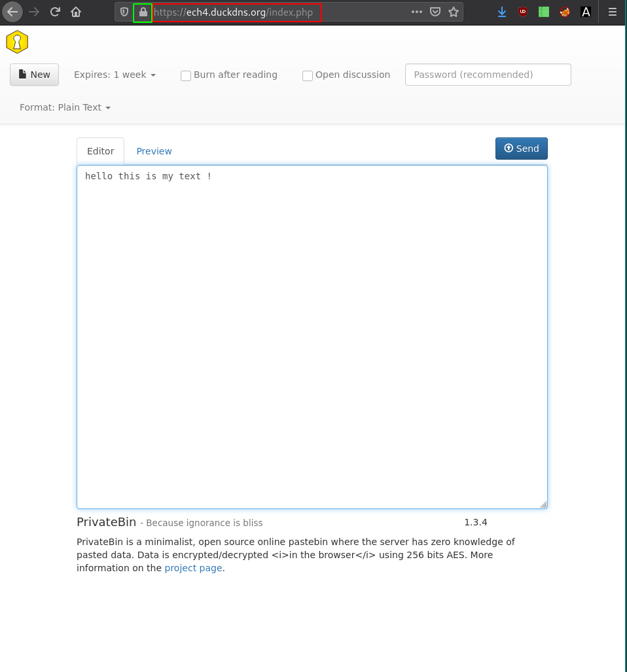The width and height of the screenshot is (627, 672).
Task: Open page actions three-dots menu
Action: pos(416,12)
